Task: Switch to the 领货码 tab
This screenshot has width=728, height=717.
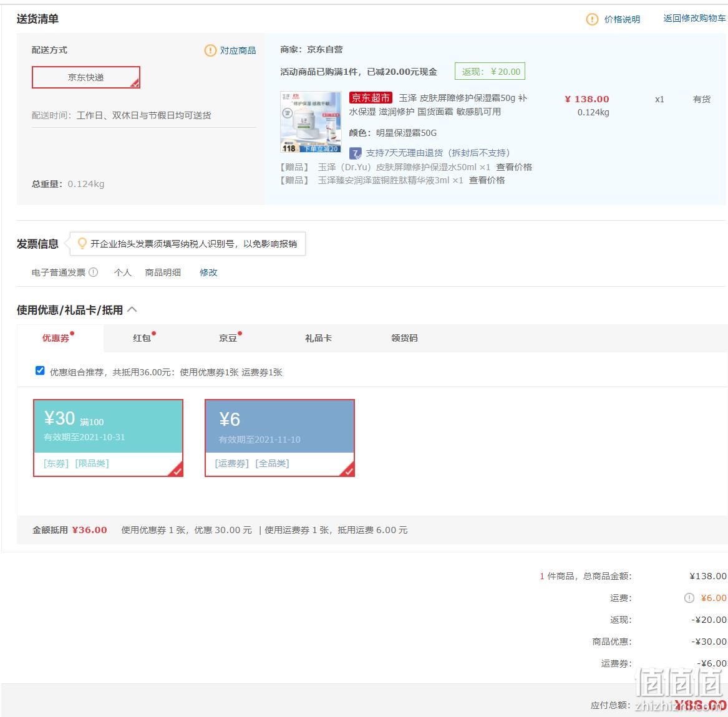Action: [x=404, y=338]
